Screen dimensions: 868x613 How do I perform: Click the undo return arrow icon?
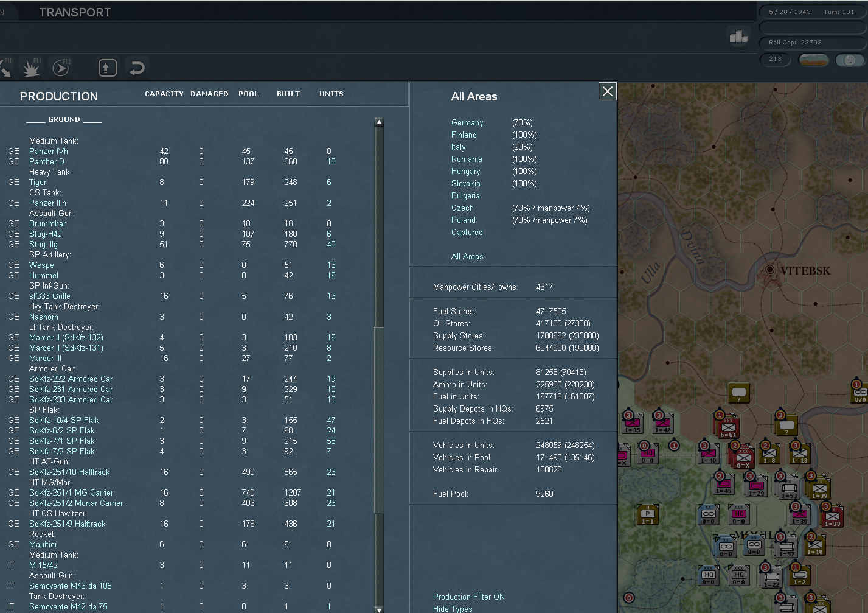tap(137, 68)
